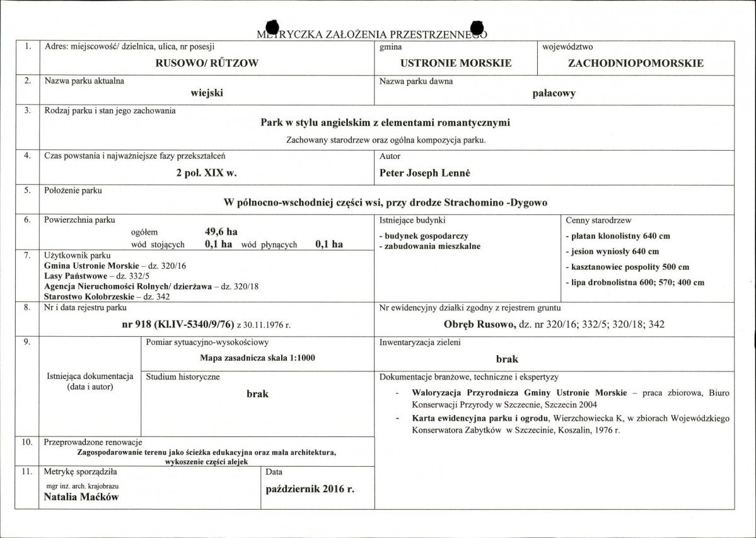Screen dimensions: 756x538
Task: Click the gmina value USTRONIE MORSKIE
Action: point(456,63)
